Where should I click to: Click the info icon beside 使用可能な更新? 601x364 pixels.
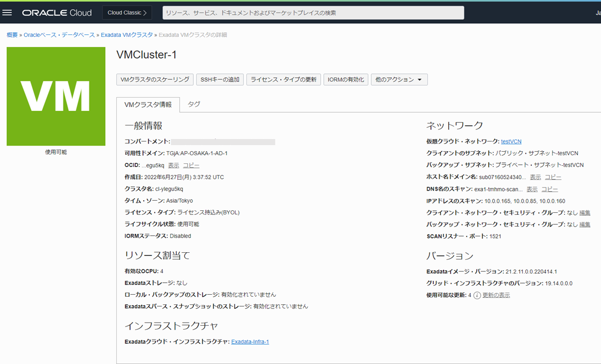477,295
